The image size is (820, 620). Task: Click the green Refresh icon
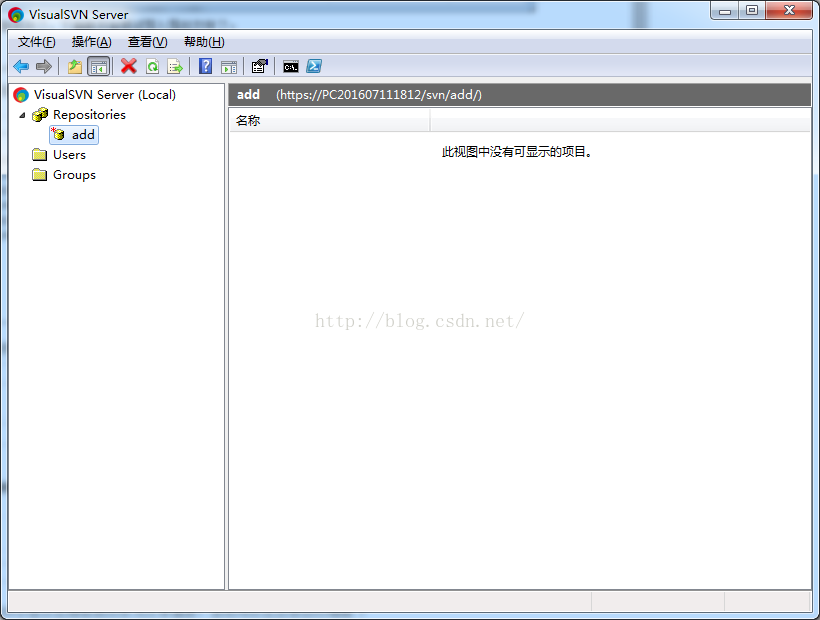click(x=152, y=66)
